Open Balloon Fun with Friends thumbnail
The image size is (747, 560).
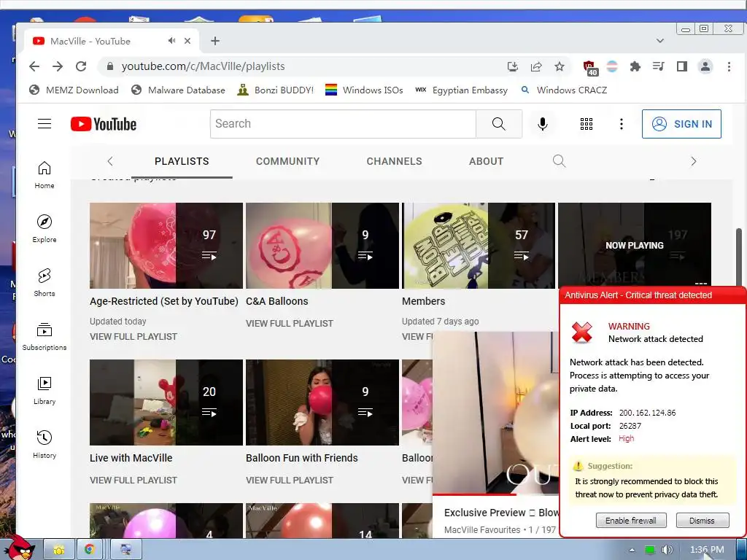click(x=322, y=402)
